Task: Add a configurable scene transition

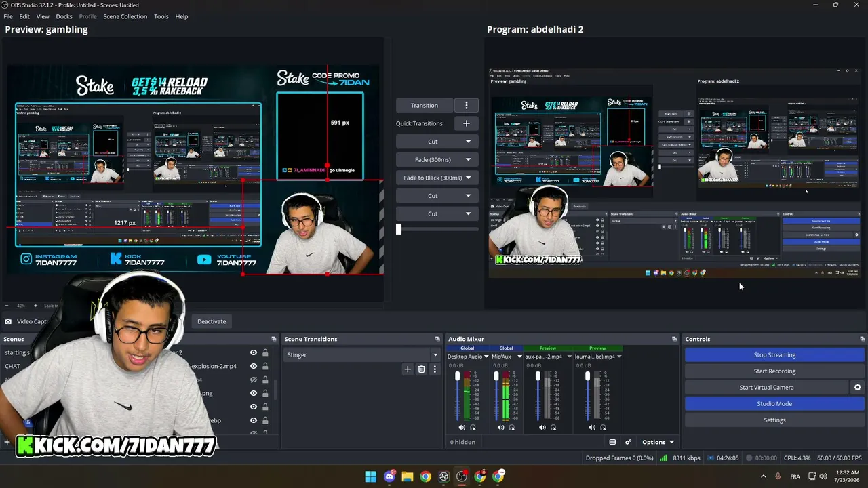Action: click(408, 369)
